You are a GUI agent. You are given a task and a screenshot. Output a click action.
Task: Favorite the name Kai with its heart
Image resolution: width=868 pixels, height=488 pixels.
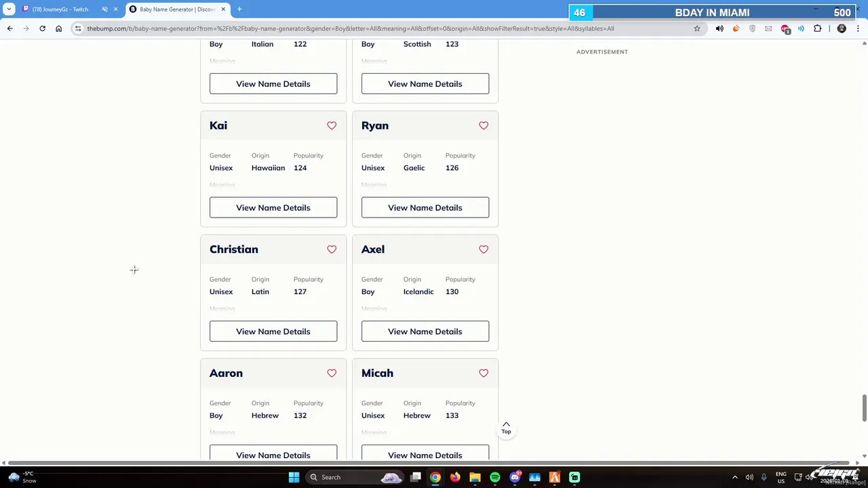tap(332, 125)
